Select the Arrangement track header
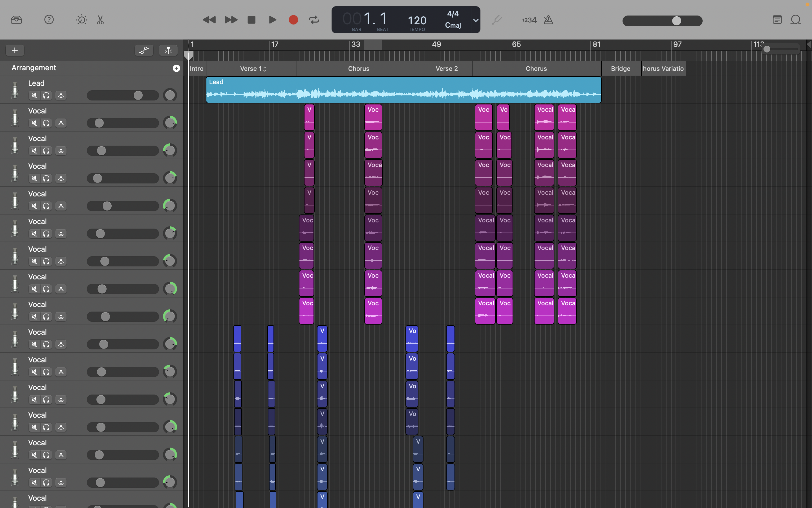 click(92, 68)
